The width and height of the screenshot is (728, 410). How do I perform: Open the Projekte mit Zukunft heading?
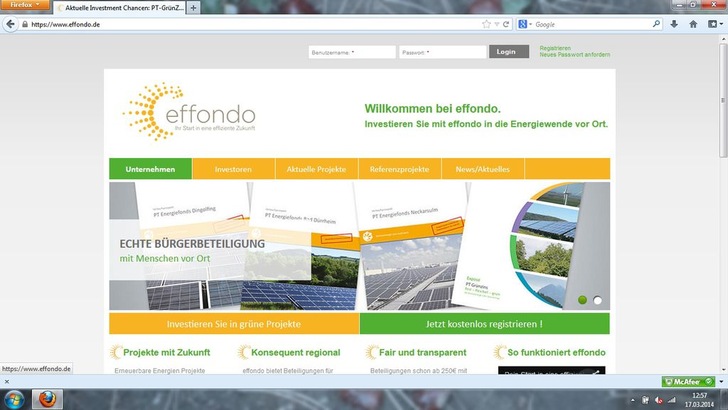(x=167, y=352)
